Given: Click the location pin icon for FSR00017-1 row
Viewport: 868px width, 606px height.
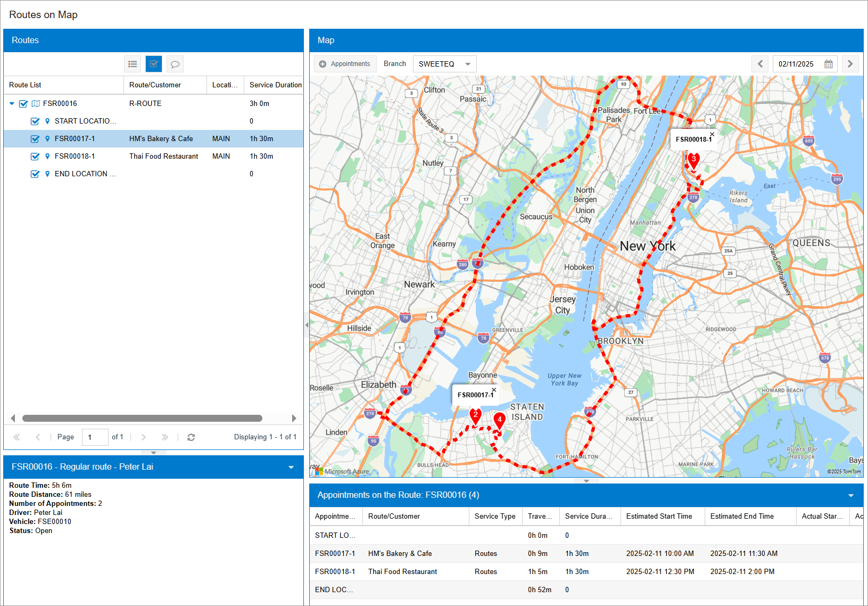Looking at the screenshot, I should [x=47, y=138].
